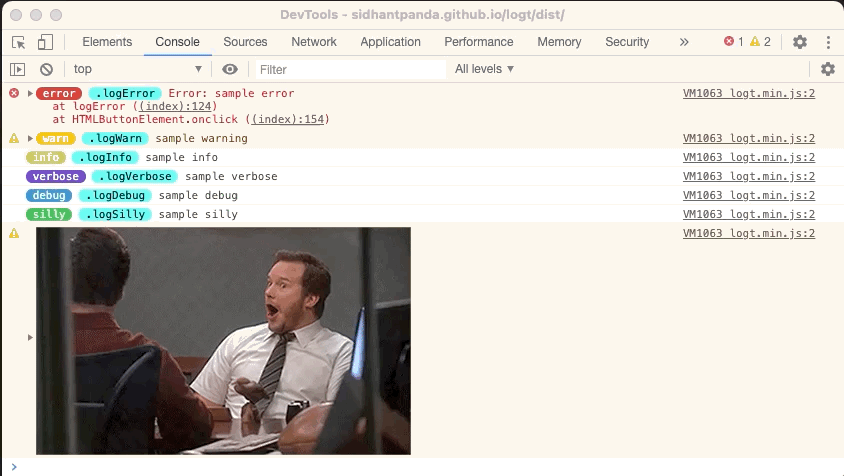Open the All levels dropdown
The width and height of the screenshot is (844, 476).
(484, 69)
